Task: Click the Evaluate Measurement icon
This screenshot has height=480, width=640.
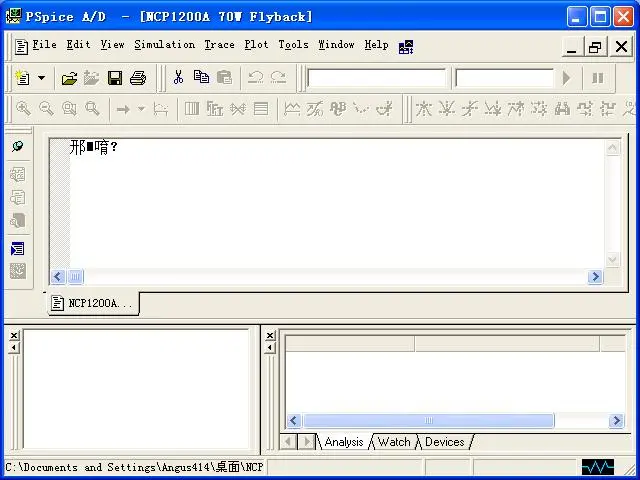Action: (315, 109)
